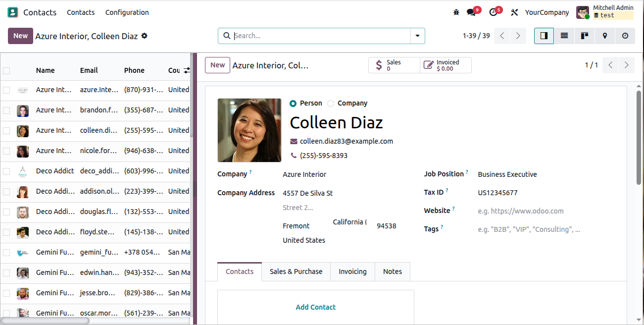Screen dimensions: 644x325
Task: Open the Configuration menu
Action: (x=127, y=12)
